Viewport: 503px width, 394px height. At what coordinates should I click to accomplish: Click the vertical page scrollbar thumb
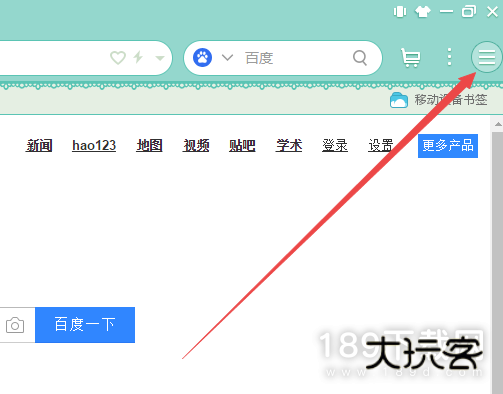pos(497,263)
